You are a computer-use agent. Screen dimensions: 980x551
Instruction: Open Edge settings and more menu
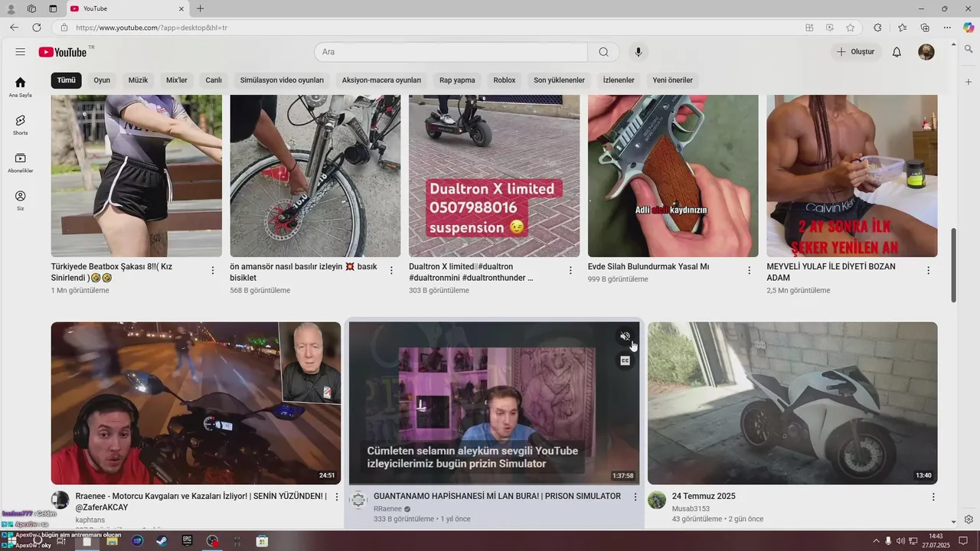click(947, 28)
